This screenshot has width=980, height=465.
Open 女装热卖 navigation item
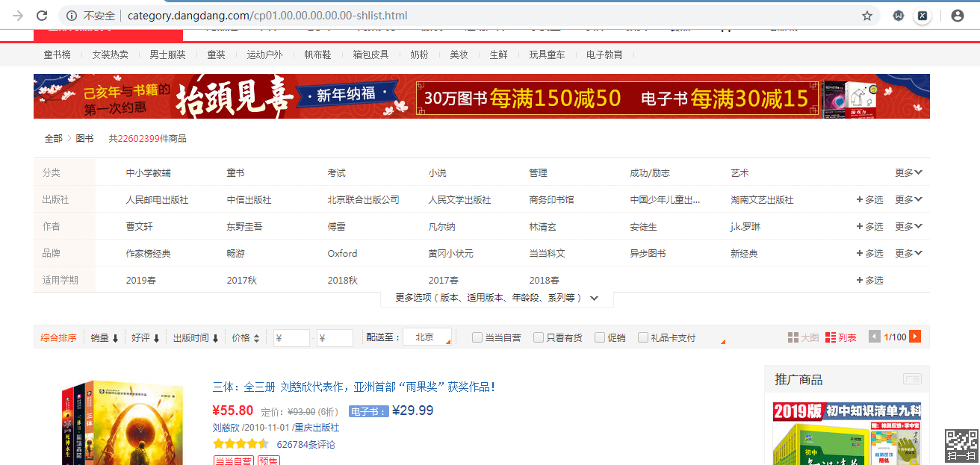click(110, 54)
